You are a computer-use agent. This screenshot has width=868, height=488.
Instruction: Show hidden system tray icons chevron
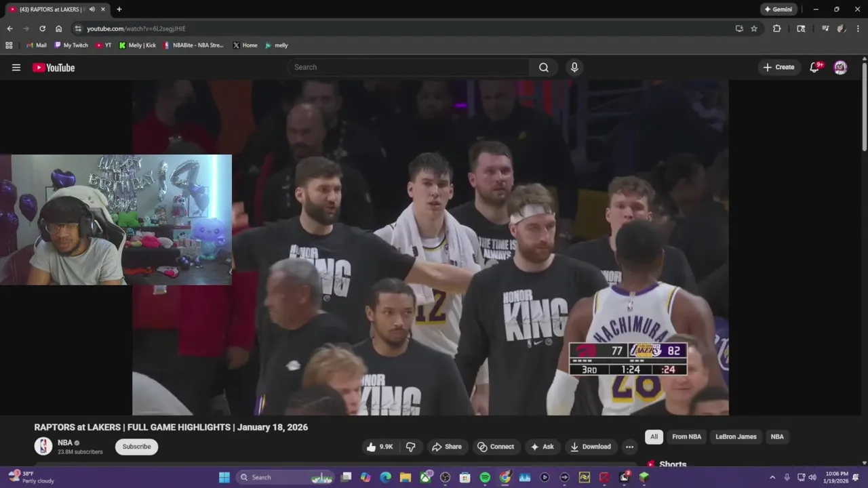pyautogui.click(x=772, y=477)
